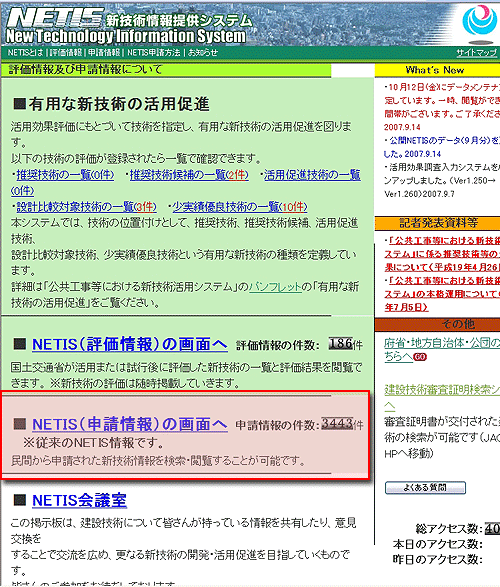Open the パンフレット link

[x=275, y=287]
